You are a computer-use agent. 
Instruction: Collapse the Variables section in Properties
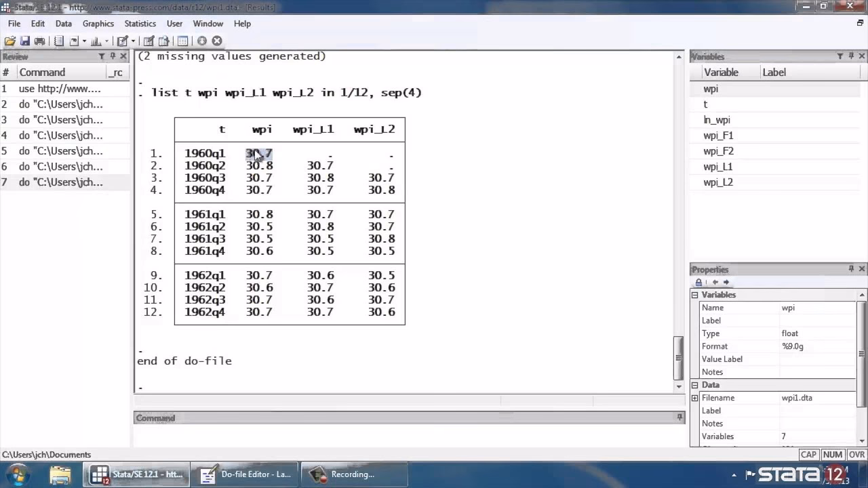point(694,294)
